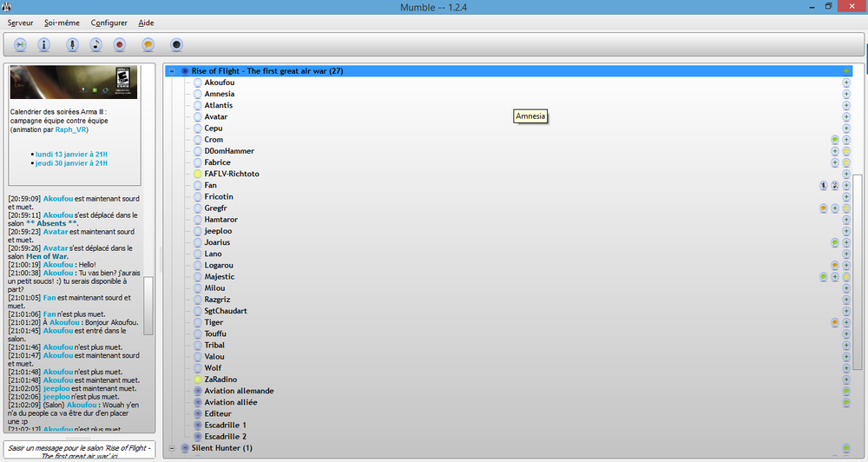The width and height of the screenshot is (868, 462).
Task: Click the message input field for Rise of Flight
Action: (x=79, y=451)
